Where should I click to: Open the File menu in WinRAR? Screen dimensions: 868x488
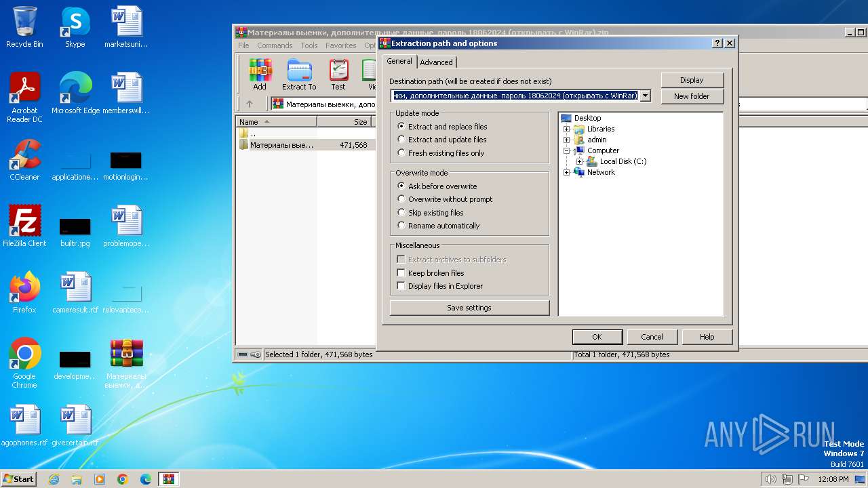(x=243, y=45)
